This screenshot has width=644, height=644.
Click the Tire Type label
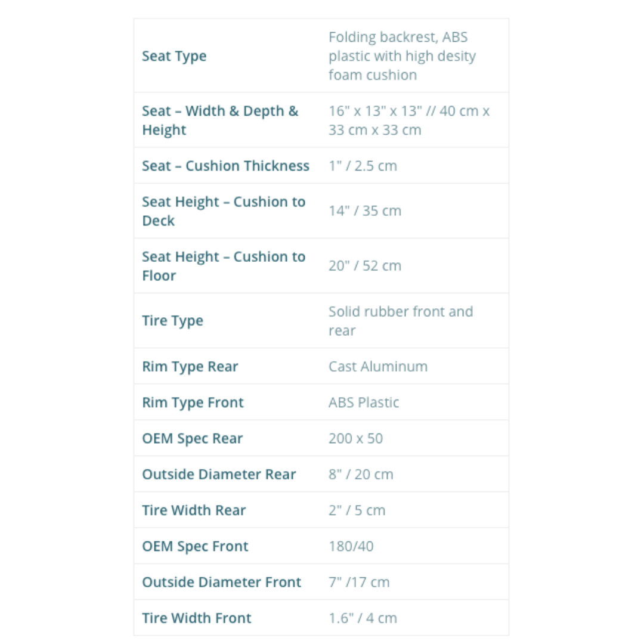[172, 321]
